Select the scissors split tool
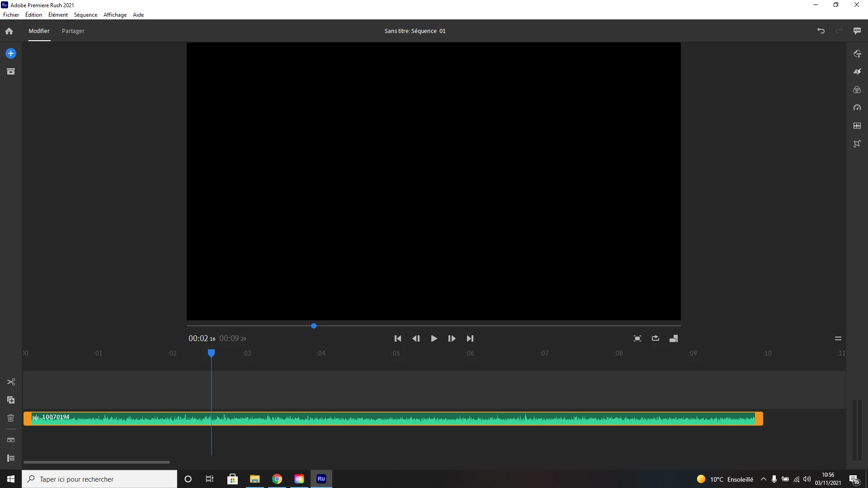 point(11,382)
